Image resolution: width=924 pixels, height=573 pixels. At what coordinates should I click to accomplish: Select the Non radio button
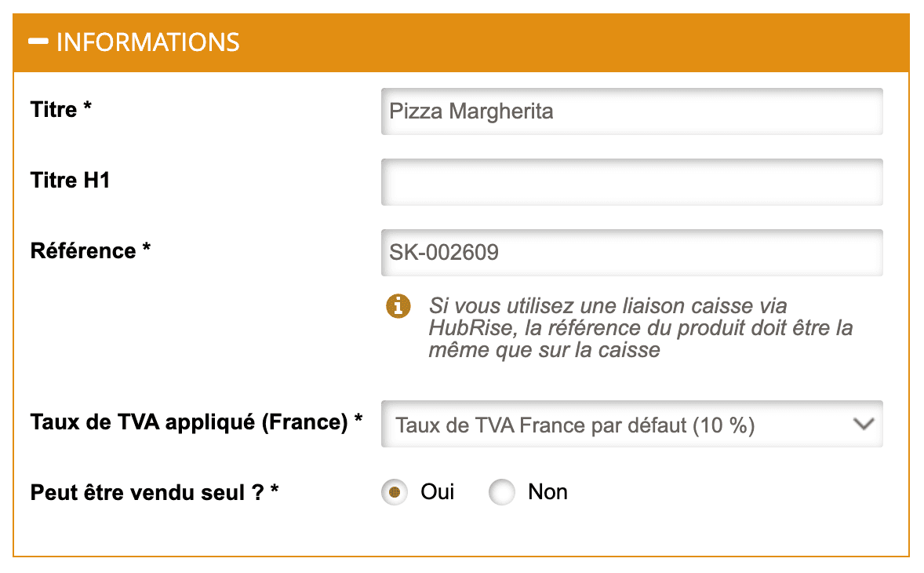[502, 492]
